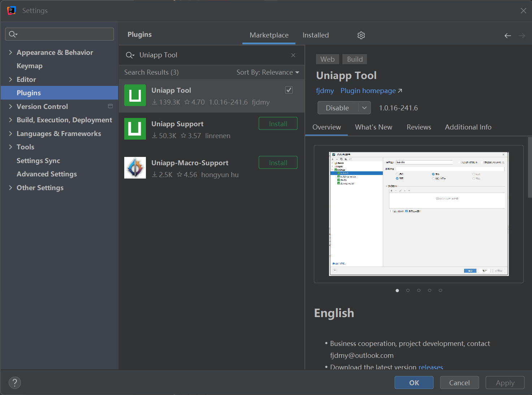The image size is (532, 395).
Task: Open the Plugin homepage link
Action: click(x=371, y=91)
